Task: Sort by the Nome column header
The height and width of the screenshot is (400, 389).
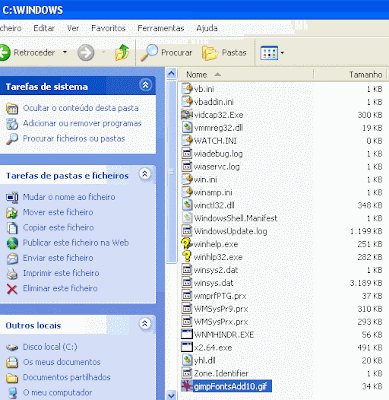Action: 246,75
